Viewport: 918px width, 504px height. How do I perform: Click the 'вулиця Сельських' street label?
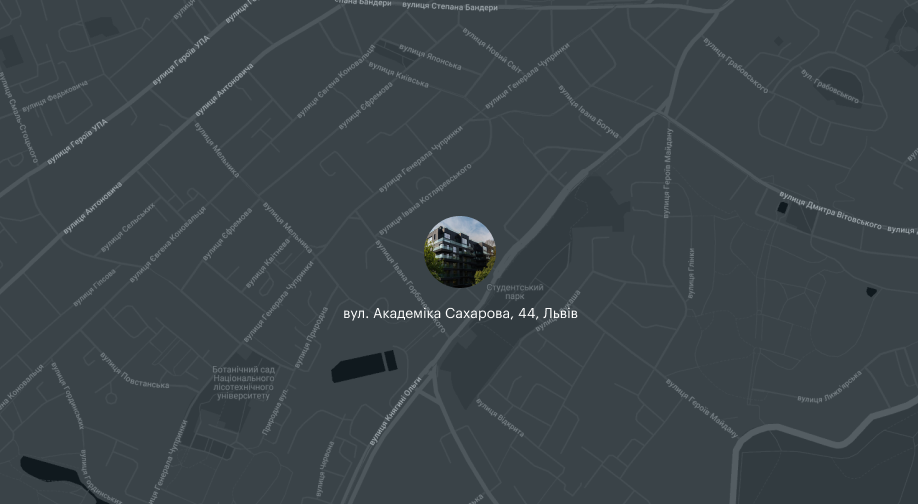(x=128, y=227)
